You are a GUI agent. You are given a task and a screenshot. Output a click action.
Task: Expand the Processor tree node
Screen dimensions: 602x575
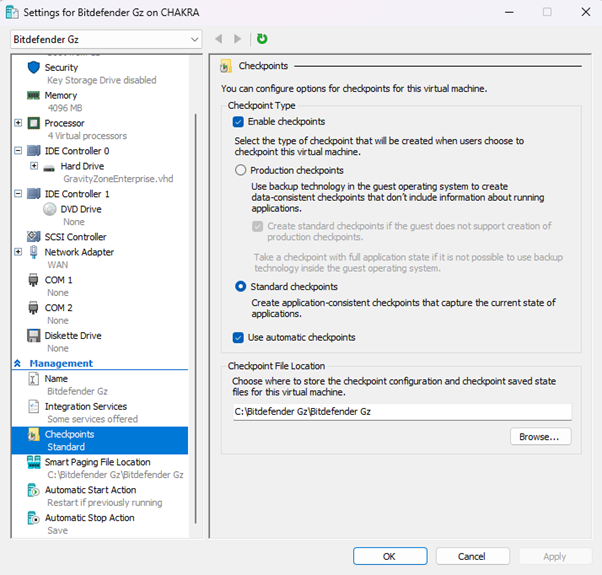18,123
